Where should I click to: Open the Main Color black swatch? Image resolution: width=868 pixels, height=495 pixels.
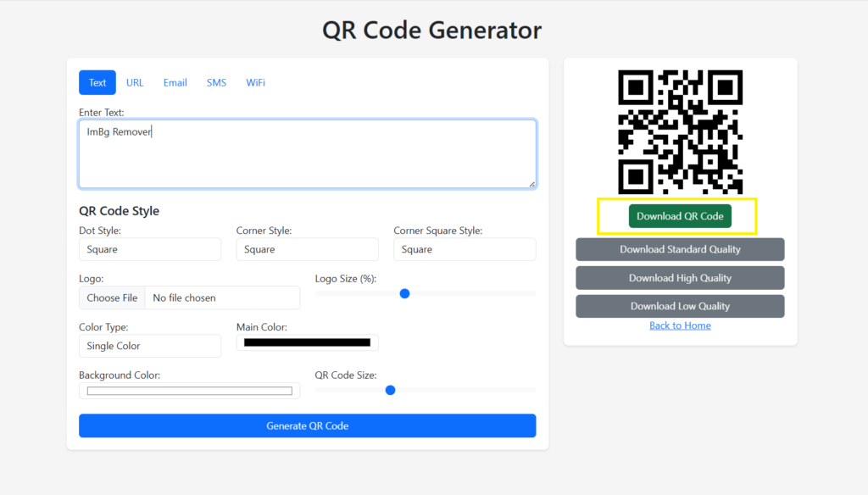coord(307,342)
